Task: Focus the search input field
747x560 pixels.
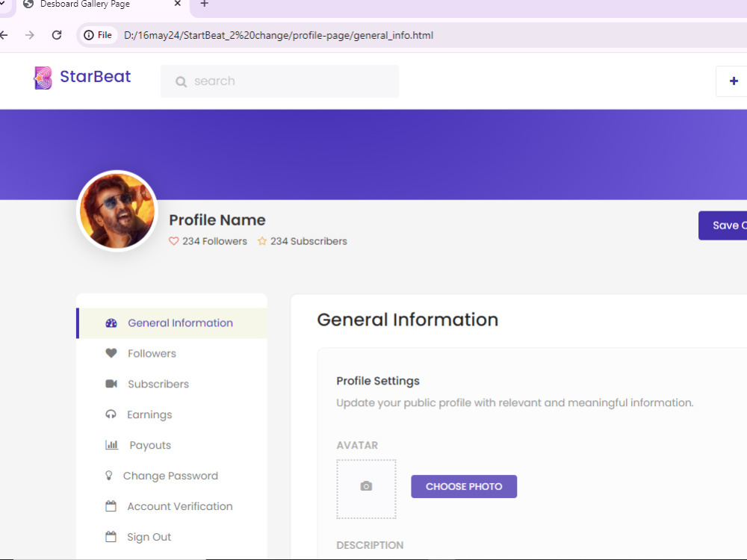Action: pyautogui.click(x=279, y=81)
